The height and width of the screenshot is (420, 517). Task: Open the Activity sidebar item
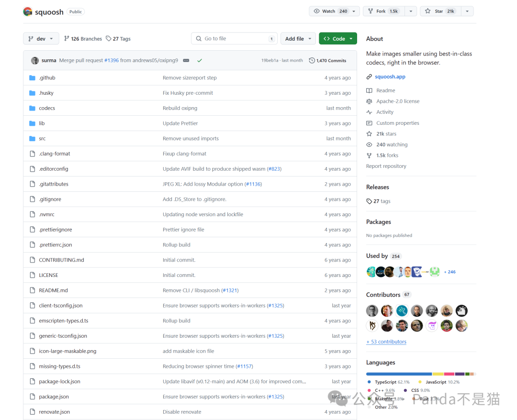click(385, 112)
